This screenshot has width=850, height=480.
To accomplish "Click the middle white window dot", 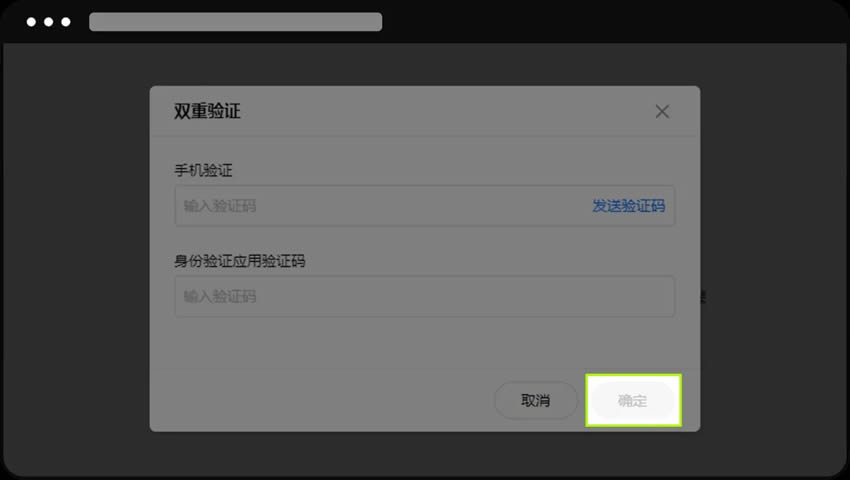I will [x=49, y=22].
